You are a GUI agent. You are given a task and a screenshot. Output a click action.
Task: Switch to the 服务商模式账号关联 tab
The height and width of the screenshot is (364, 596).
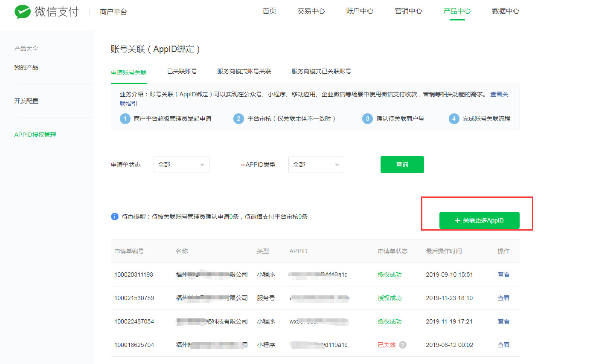244,71
